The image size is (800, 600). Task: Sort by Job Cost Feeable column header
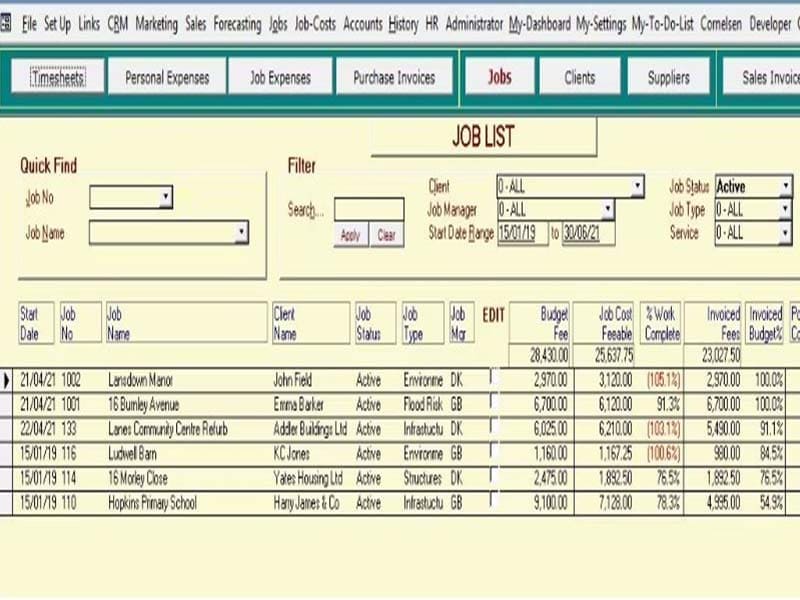[604, 323]
